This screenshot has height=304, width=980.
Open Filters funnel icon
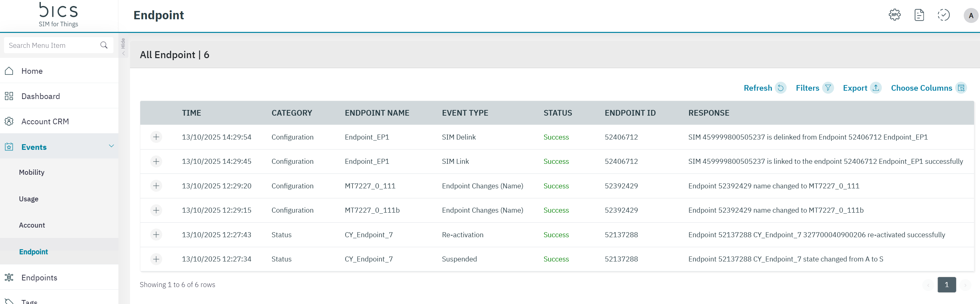(828, 88)
